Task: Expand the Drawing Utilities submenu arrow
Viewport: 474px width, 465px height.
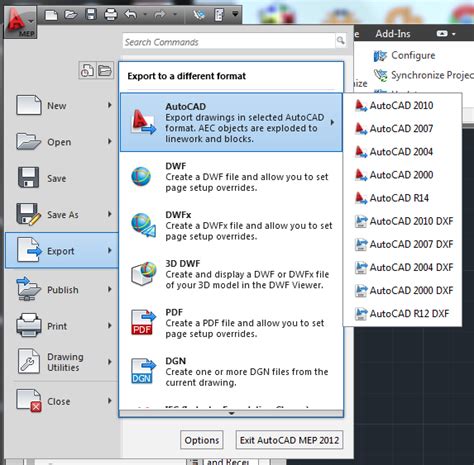Action: tap(110, 362)
